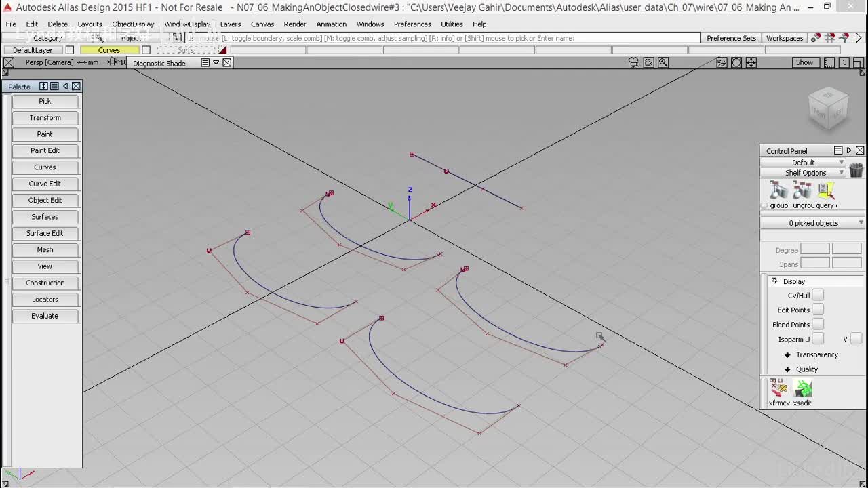Open the Render menu
Viewport: 868px width, 488px height.
(295, 24)
